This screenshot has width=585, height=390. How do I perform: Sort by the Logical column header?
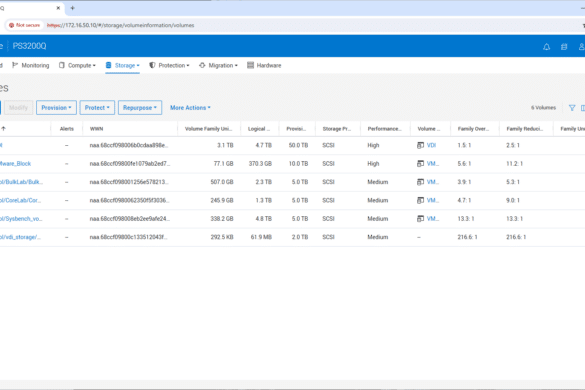click(259, 129)
